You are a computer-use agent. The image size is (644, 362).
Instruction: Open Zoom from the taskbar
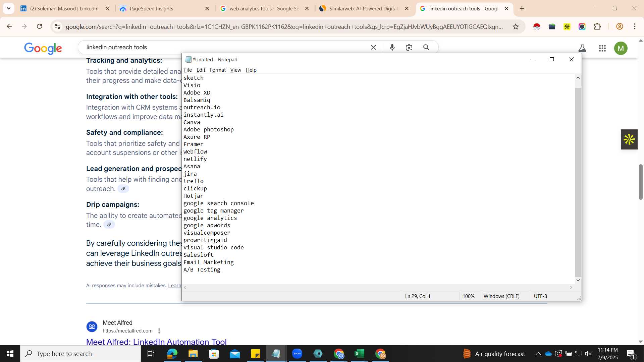pos(297,354)
